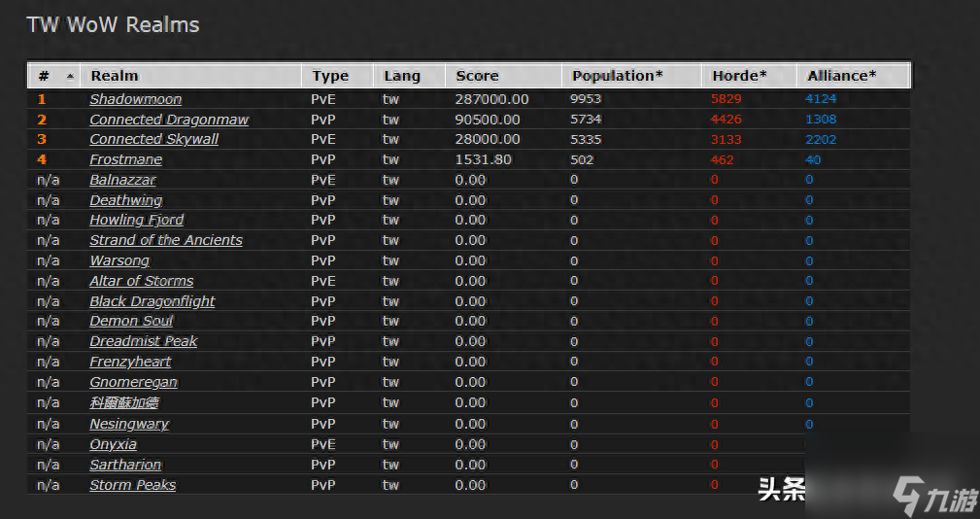Open the Warsong realm link
Image resolution: width=980 pixels, height=519 pixels.
click(119, 260)
